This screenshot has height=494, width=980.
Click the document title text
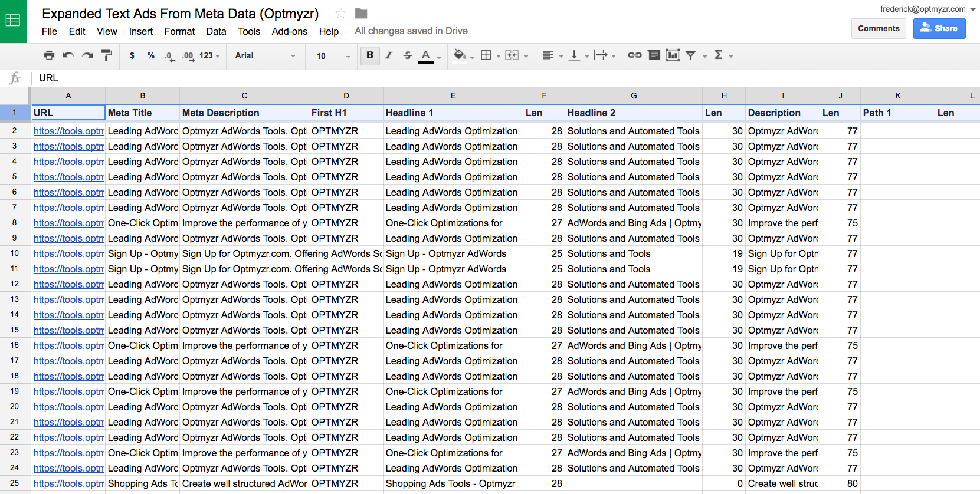[x=181, y=14]
